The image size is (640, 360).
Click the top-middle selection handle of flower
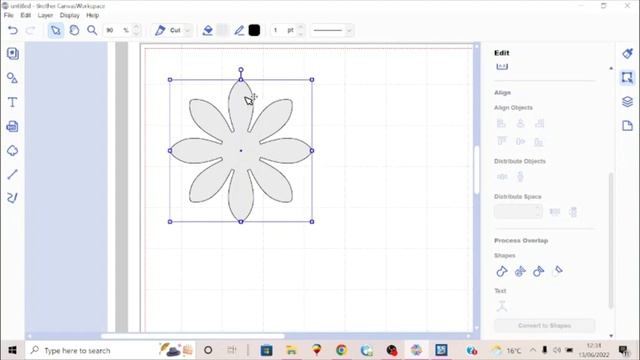[x=241, y=80]
